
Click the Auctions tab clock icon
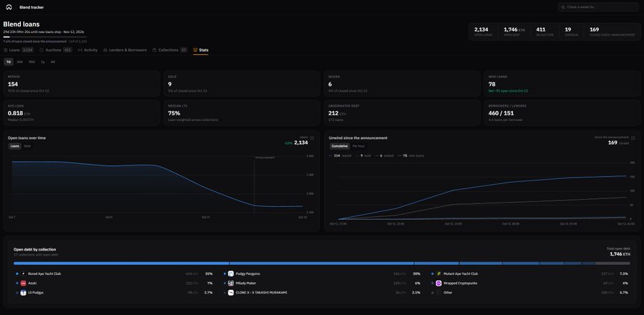click(42, 50)
